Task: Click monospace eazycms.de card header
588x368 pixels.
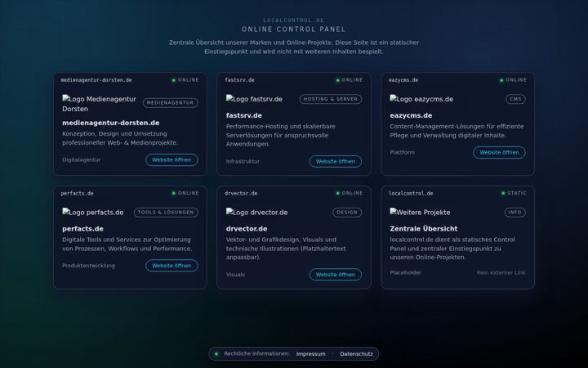Action: tap(403, 80)
